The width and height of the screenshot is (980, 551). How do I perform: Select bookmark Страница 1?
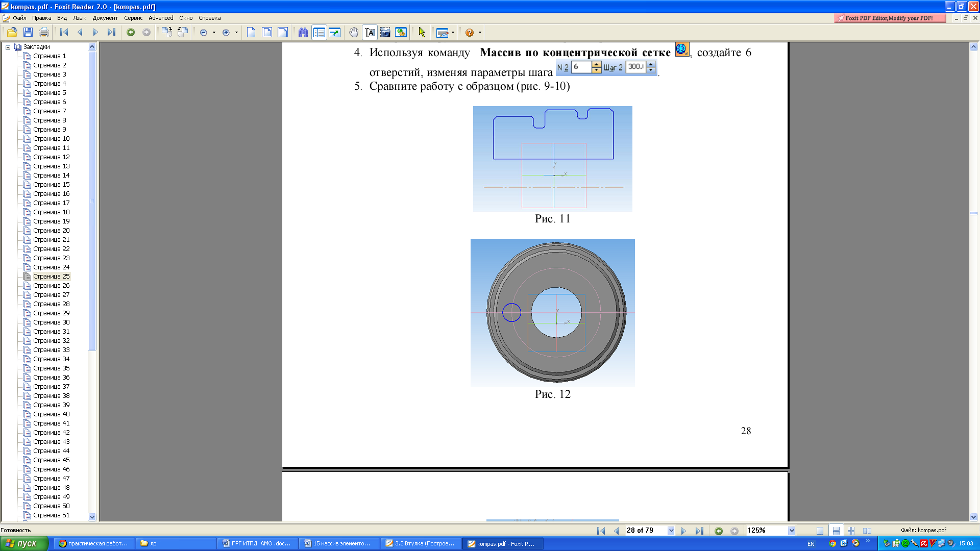[x=50, y=56]
